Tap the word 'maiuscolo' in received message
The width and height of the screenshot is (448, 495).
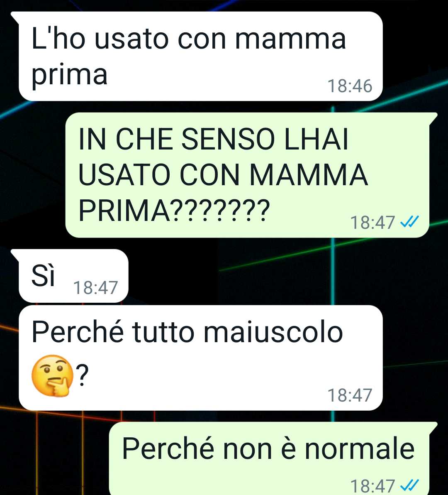[273, 332]
